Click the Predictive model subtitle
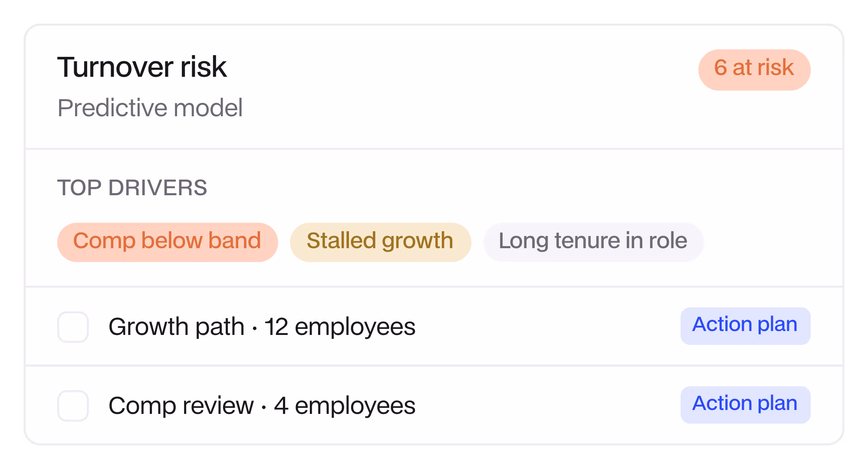This screenshot has height=469, width=868. tap(150, 108)
